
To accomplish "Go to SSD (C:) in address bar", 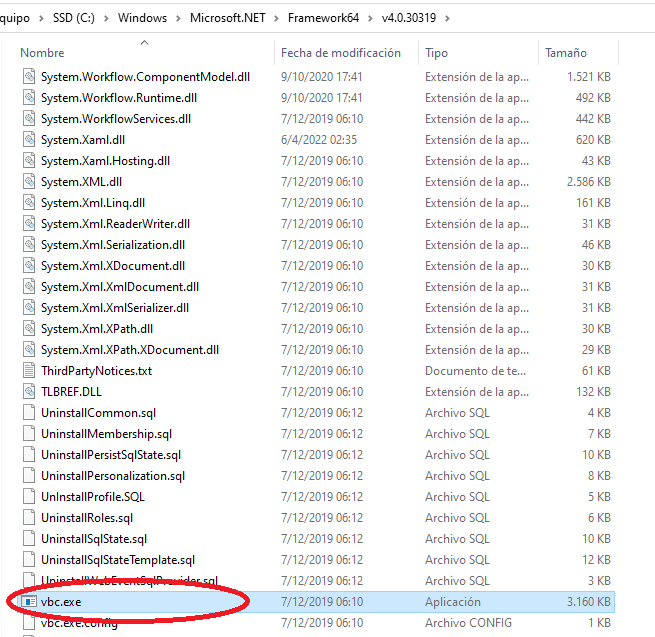I will tap(74, 18).
